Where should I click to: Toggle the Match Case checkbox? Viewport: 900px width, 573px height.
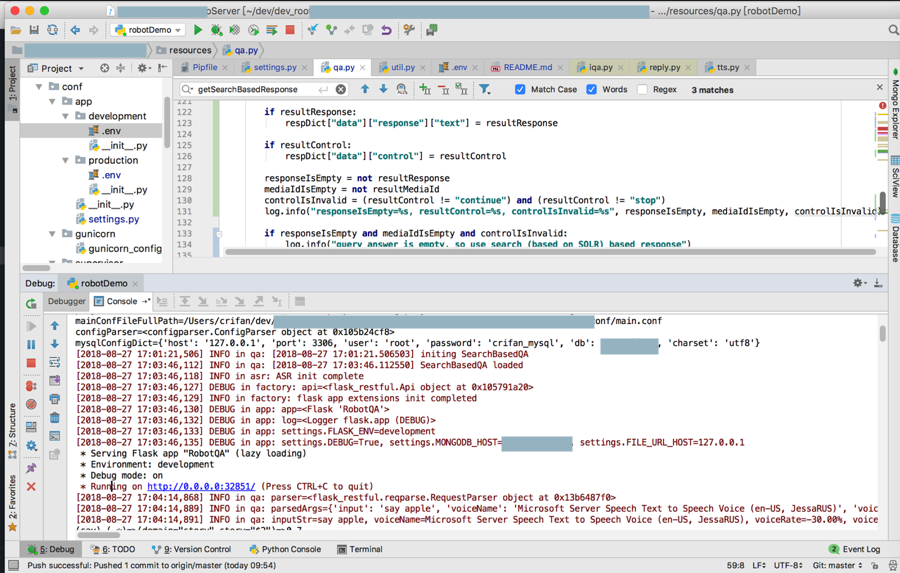tap(520, 90)
